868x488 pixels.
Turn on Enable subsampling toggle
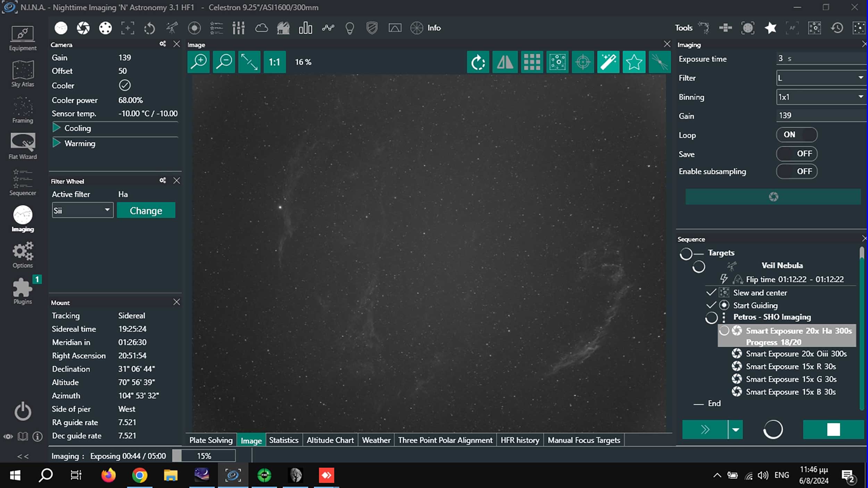pyautogui.click(x=796, y=171)
